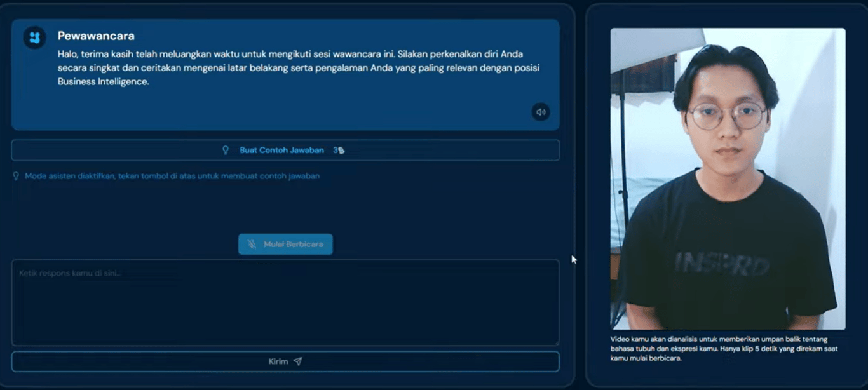Click the Ketik respons kamu text field
The height and width of the screenshot is (390, 868).
(x=285, y=302)
